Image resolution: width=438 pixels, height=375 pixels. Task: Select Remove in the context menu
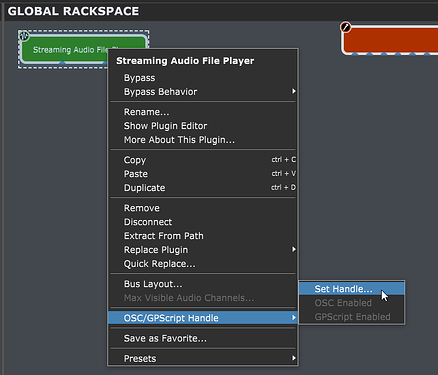(x=203, y=208)
